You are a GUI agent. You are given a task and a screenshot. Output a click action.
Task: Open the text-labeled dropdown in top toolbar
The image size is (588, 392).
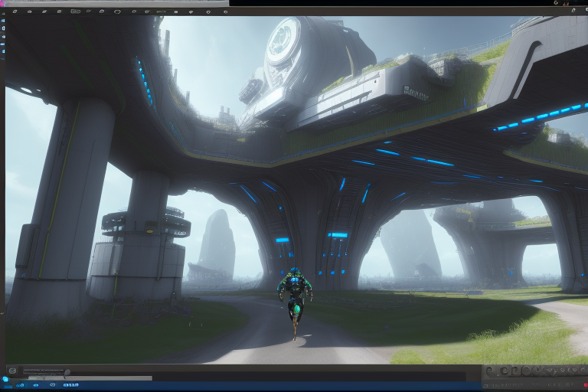tap(159, 11)
